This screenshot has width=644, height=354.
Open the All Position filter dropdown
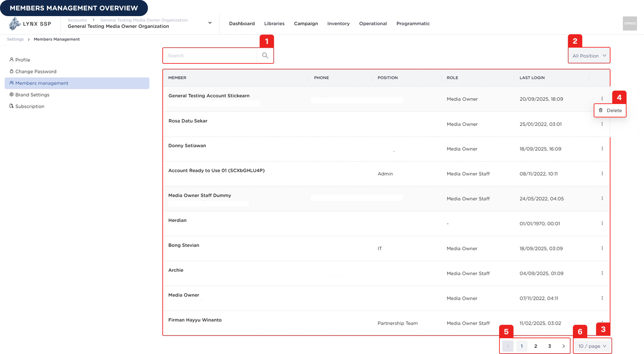click(x=589, y=55)
